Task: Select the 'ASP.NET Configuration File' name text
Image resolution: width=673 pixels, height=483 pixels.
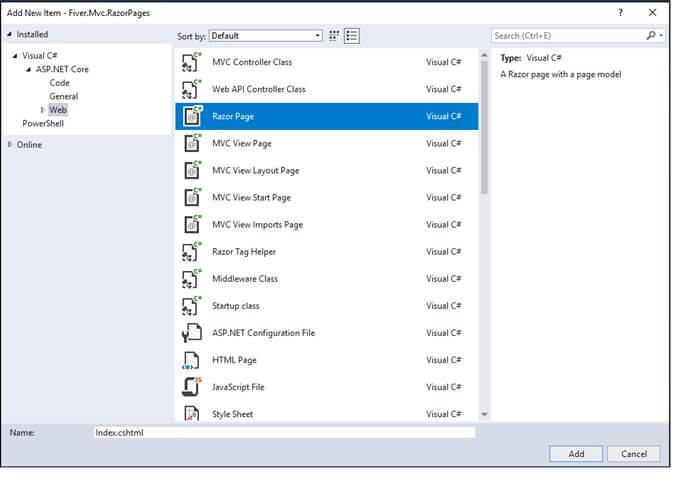Action: tap(263, 333)
